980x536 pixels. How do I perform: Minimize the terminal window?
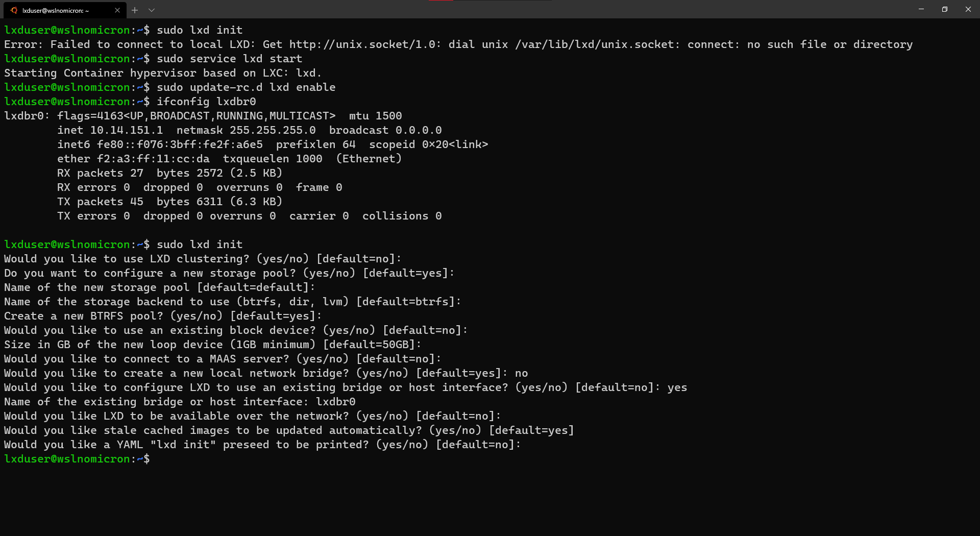pos(921,9)
